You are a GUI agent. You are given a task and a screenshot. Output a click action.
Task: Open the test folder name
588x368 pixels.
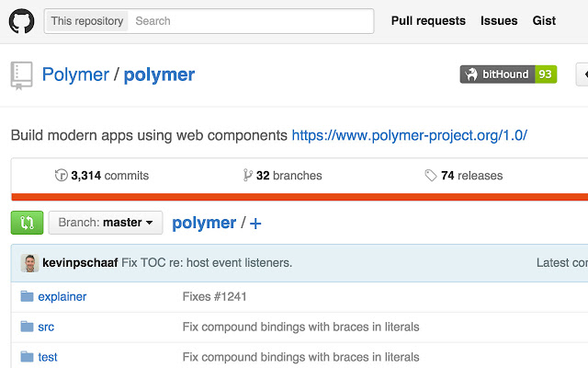click(x=48, y=357)
